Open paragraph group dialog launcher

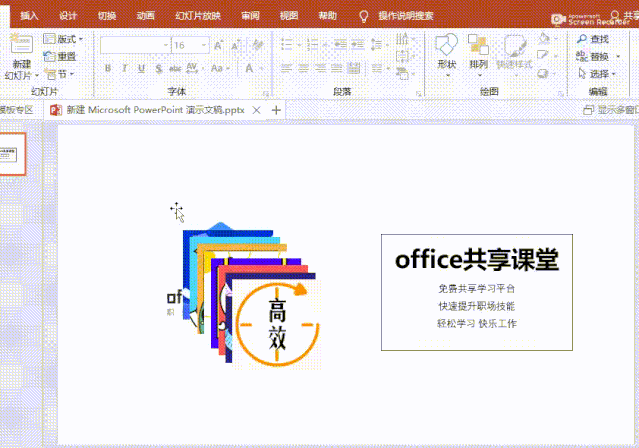point(419,94)
